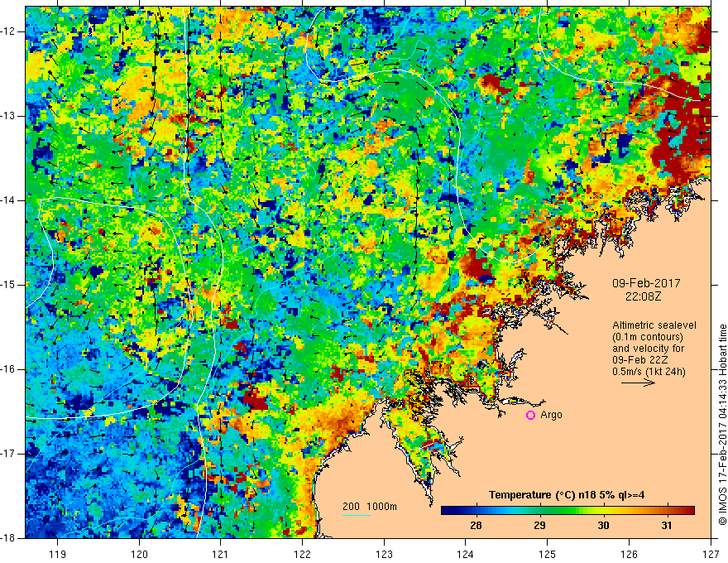Click the velocity scale arrow in the legend
Screen dimensions: 728x563
click(638, 383)
